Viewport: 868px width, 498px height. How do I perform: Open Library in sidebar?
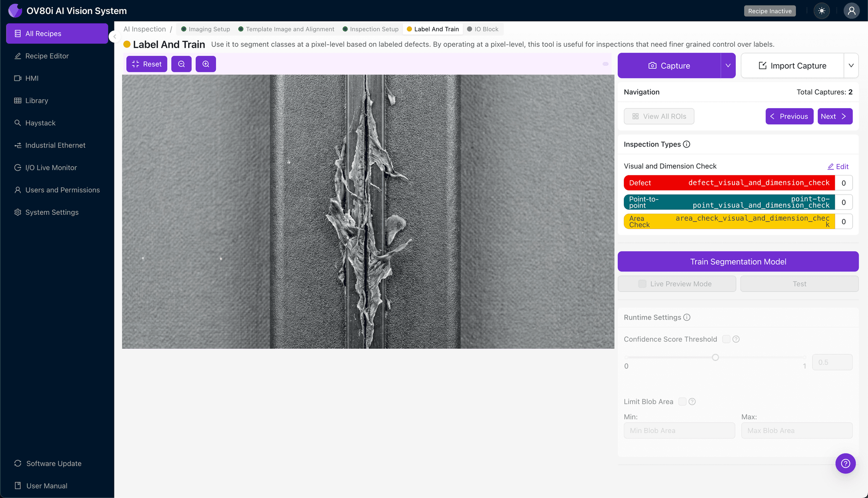click(x=57, y=100)
